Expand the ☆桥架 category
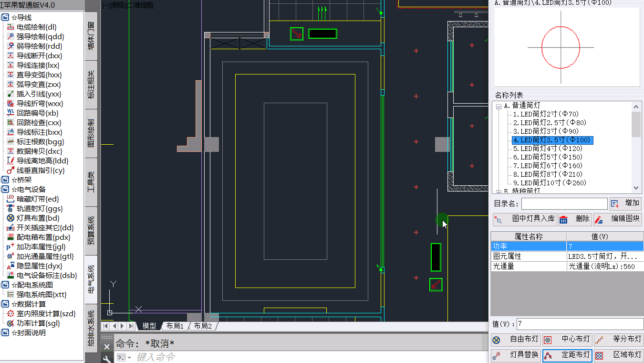Screen dimensions: 644x363 pos(5,180)
